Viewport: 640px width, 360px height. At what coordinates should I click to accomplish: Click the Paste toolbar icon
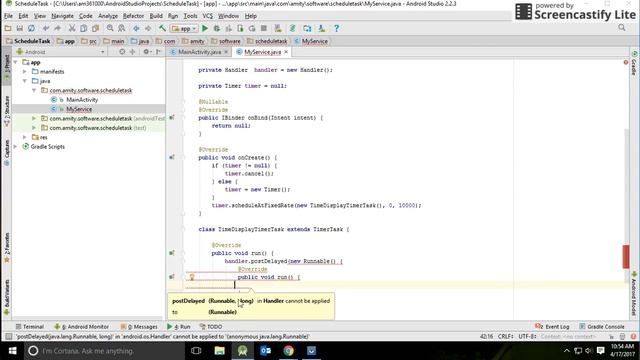click(96, 28)
